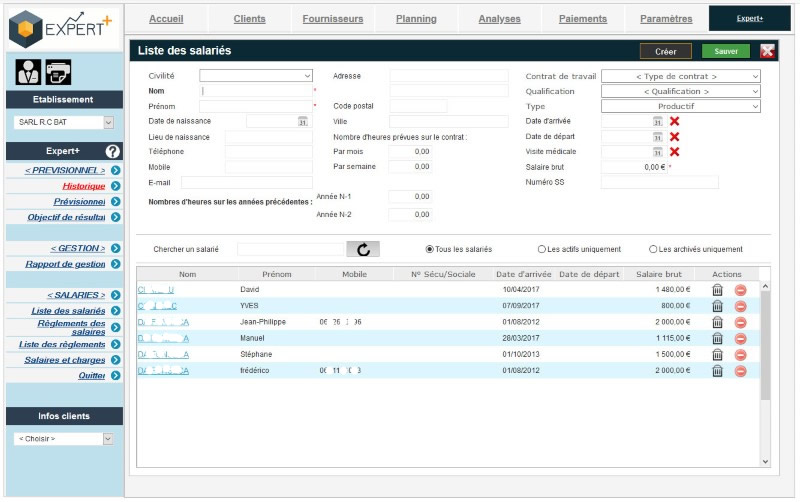Open Historique link in sidebar

84,186
